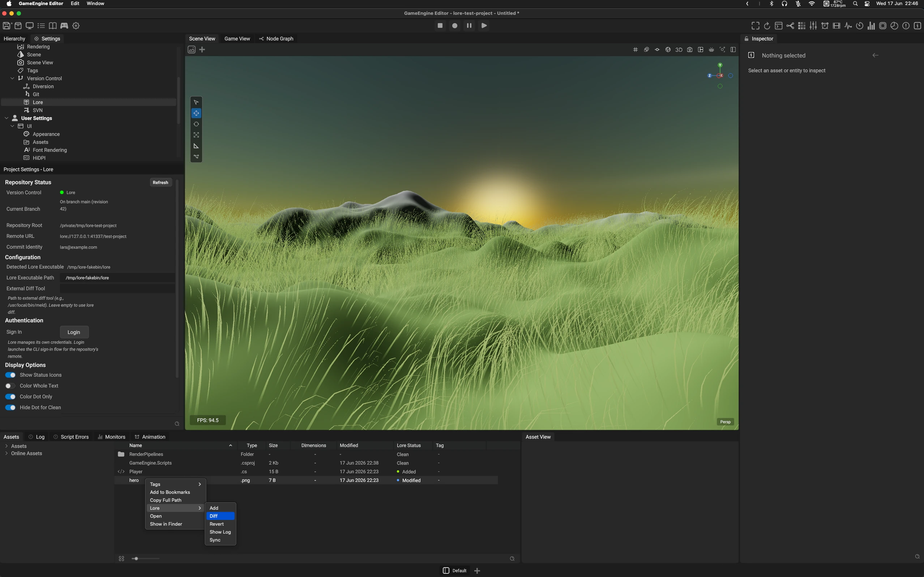Open the gamepad icon in top-left toolbar
Image resolution: width=924 pixels, height=577 pixels.
(x=64, y=26)
